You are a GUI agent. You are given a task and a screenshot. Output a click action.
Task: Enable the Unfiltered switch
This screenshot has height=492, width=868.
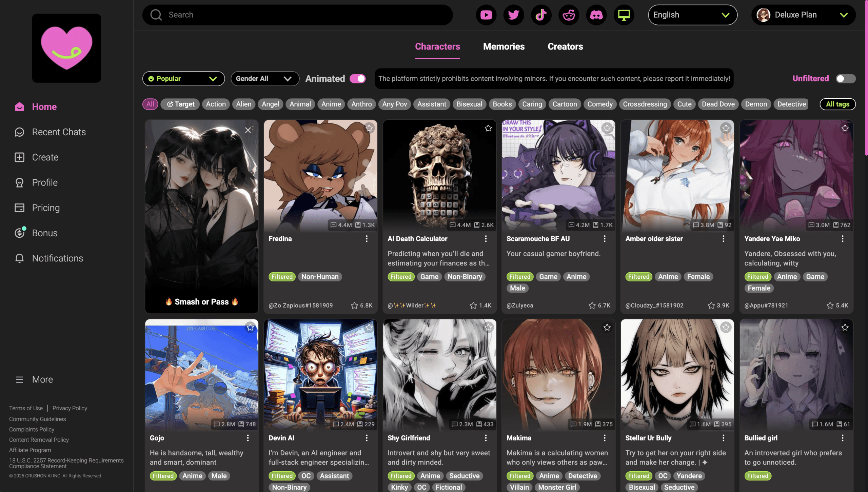[845, 79]
